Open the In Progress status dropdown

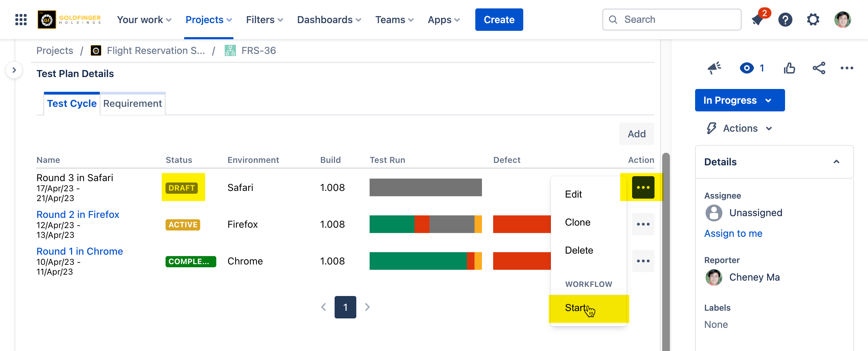click(740, 100)
